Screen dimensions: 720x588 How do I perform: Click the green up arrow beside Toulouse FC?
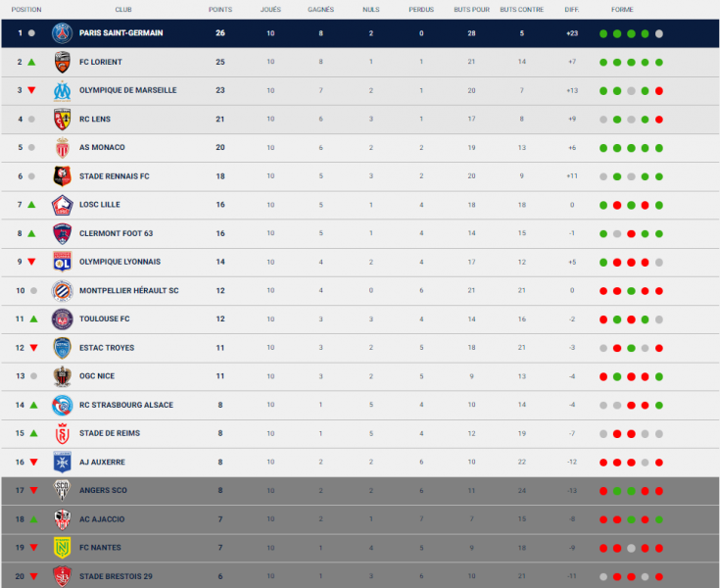pyautogui.click(x=33, y=318)
